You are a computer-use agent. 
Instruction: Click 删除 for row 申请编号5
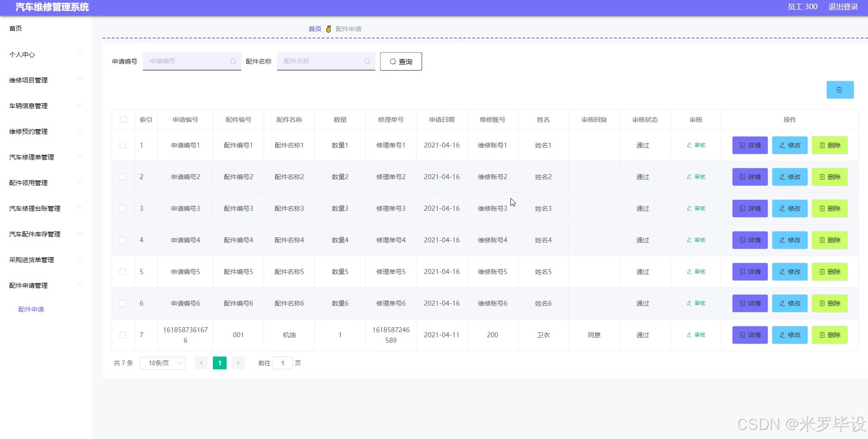coord(830,272)
